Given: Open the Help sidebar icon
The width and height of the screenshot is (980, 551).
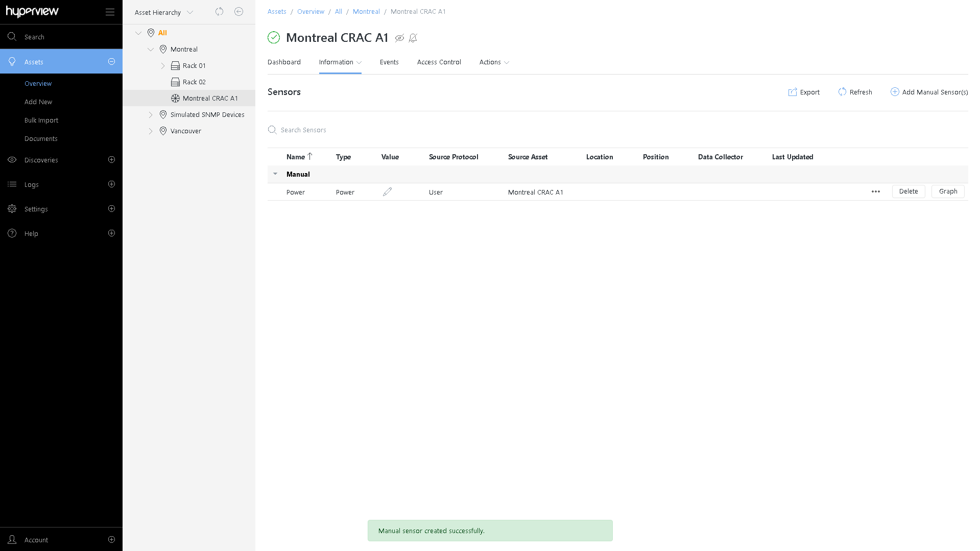Looking at the screenshot, I should (x=11, y=233).
